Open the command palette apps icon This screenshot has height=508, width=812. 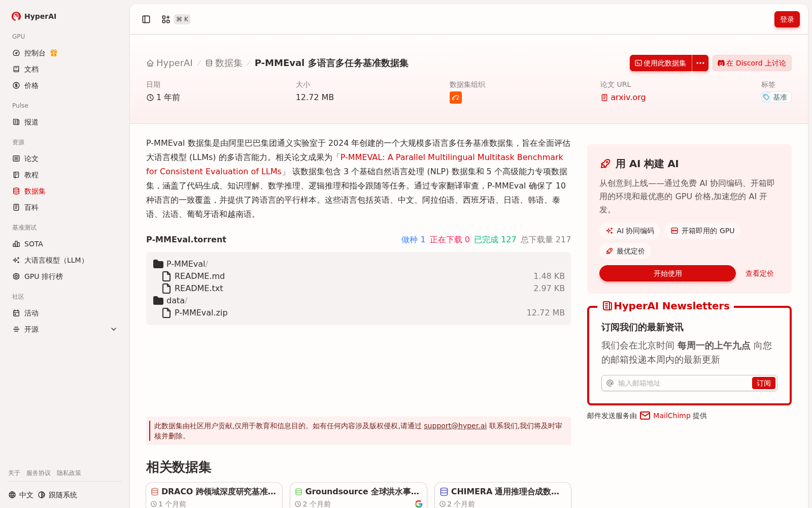[x=166, y=19]
